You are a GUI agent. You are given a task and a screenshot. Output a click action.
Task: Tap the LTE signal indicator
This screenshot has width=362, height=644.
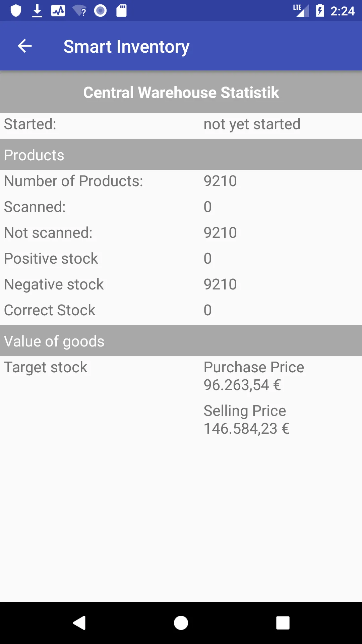[301, 11]
